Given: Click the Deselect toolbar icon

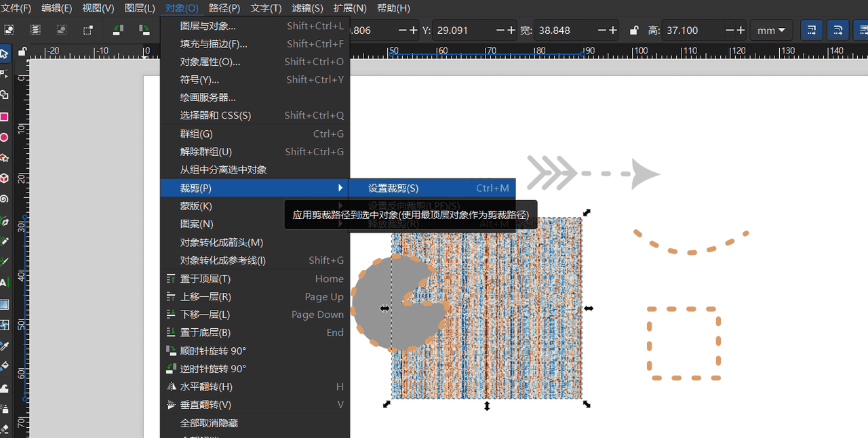Looking at the screenshot, I should [x=62, y=30].
